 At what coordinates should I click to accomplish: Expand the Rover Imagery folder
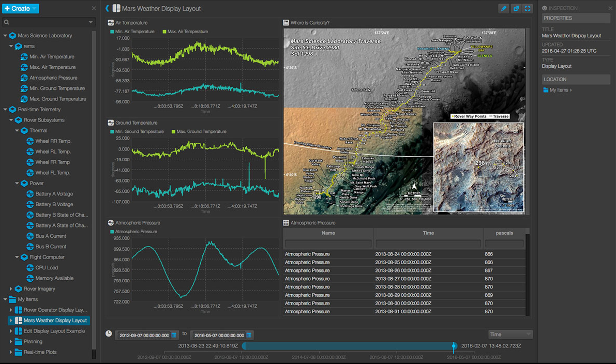pyautogui.click(x=11, y=289)
